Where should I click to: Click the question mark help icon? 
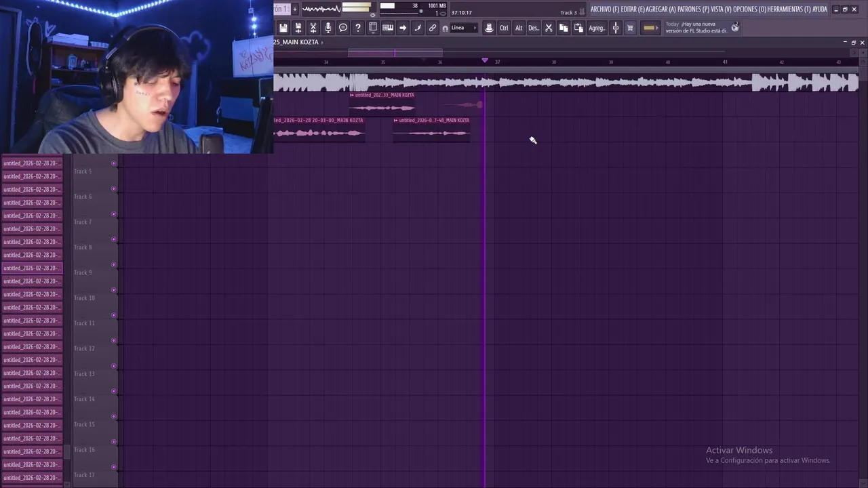[358, 28]
